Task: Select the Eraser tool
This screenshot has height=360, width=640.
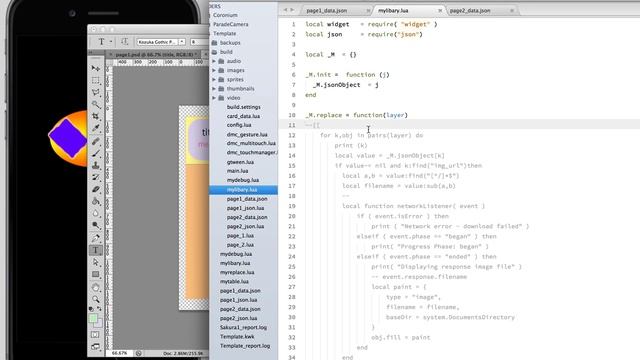Action: (x=96, y=189)
